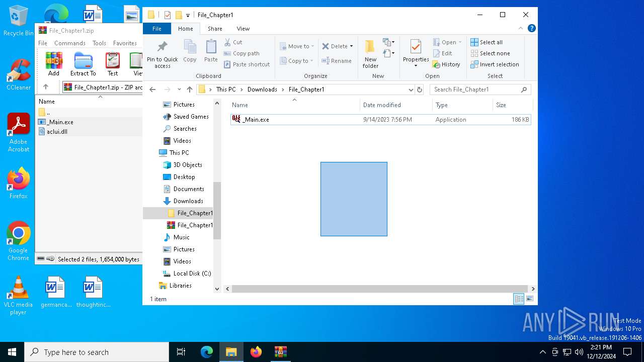Open Saved Games in navigation tree
The image size is (644, 362).
coord(190,117)
